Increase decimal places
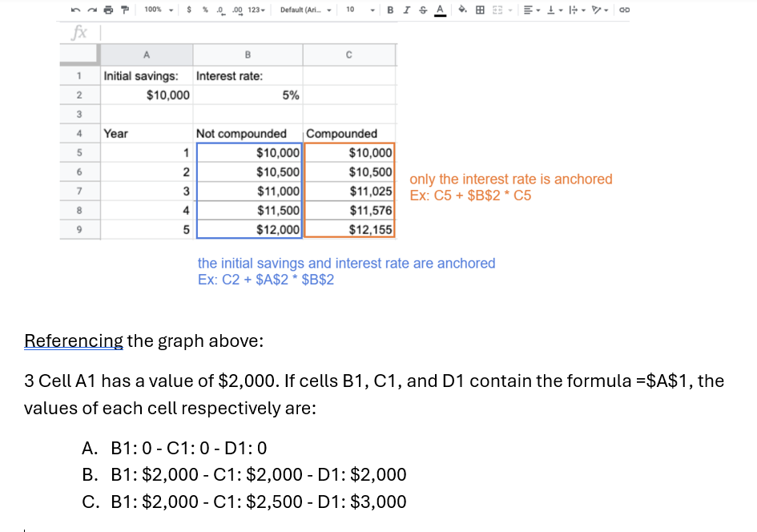 [238, 11]
